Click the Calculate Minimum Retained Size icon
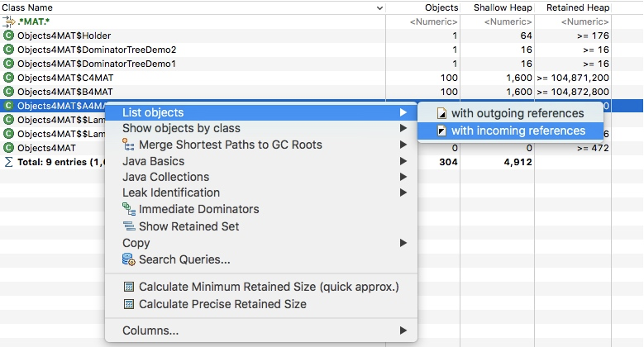This screenshot has width=644, height=347. coord(128,288)
